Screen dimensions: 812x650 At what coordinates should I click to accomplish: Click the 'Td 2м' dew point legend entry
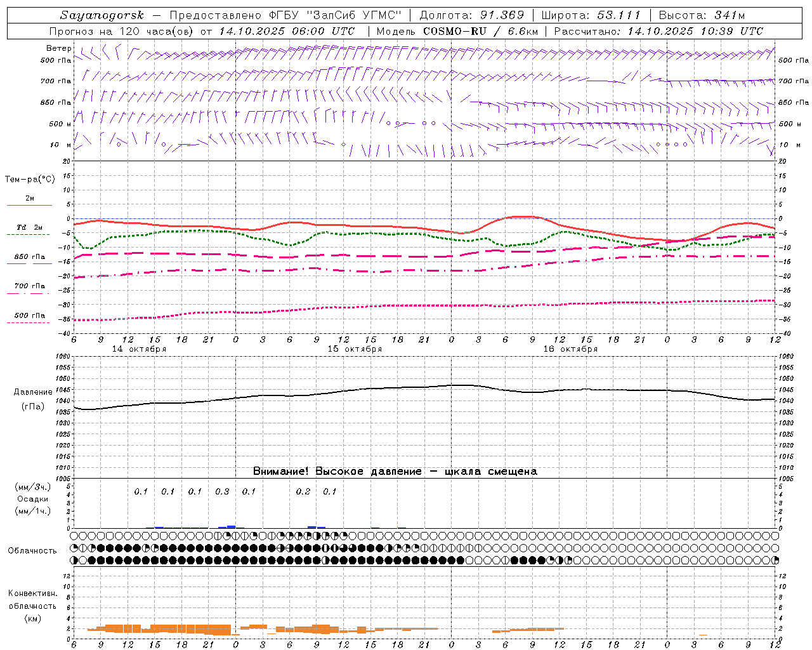[29, 227]
